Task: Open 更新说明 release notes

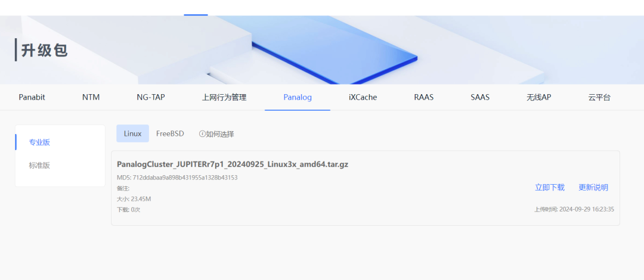Action: coord(593,187)
